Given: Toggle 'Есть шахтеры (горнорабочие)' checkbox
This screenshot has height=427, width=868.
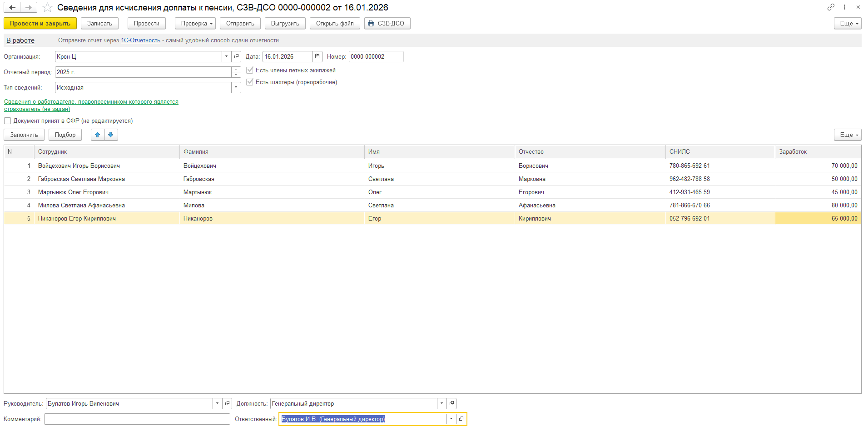Looking at the screenshot, I should coord(250,82).
